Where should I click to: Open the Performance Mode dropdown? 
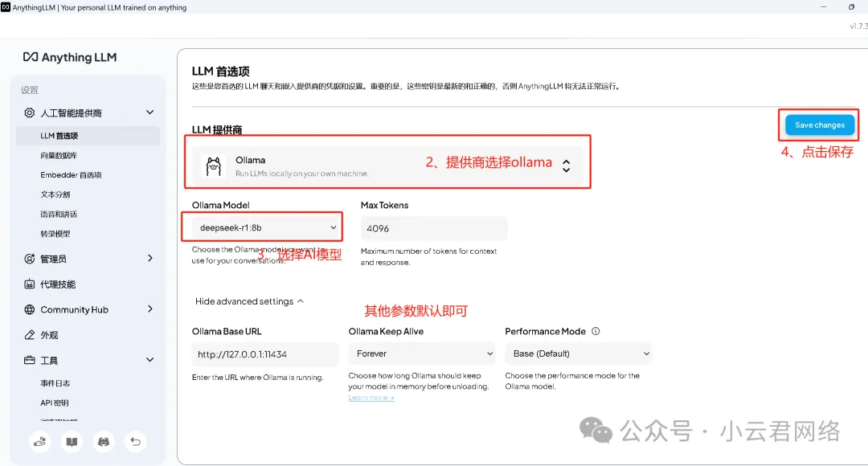pyautogui.click(x=579, y=354)
